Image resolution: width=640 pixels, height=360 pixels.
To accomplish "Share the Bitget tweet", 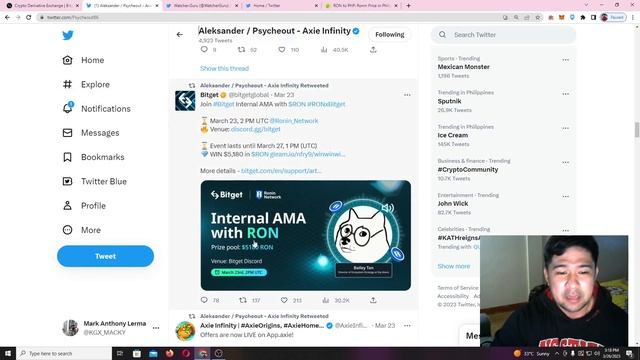I will 373,300.
